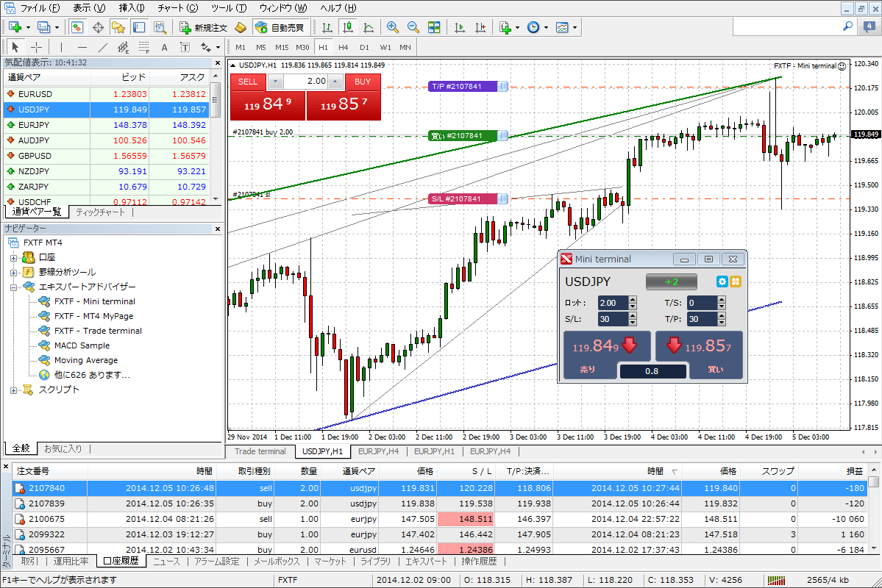Screen dimensions: 882x588
Task: Collapse the エキスパートアドバイザー tree node
Action: pos(14,287)
